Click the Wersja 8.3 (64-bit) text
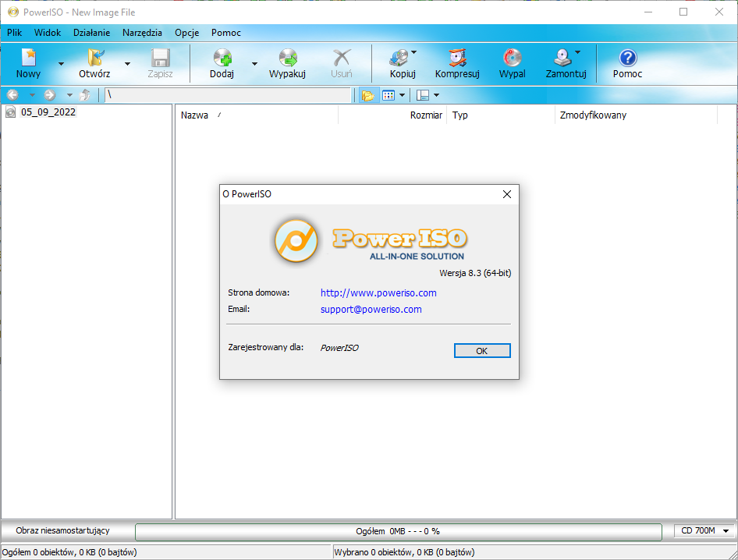Viewport: 738px width, 560px height. pyautogui.click(x=475, y=273)
